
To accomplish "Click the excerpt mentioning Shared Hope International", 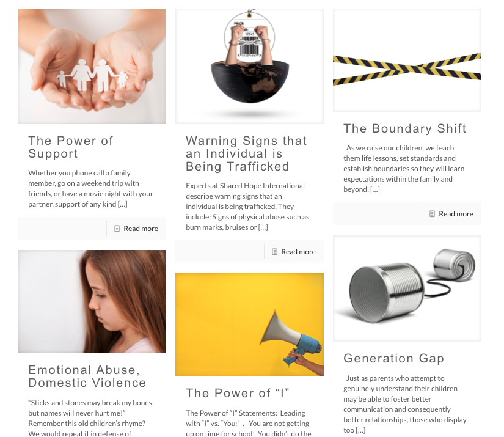I will (247, 207).
